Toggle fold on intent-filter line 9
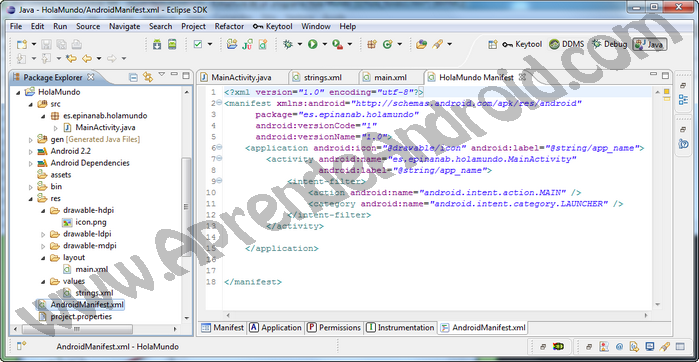This screenshot has height=362, width=699. (219, 181)
